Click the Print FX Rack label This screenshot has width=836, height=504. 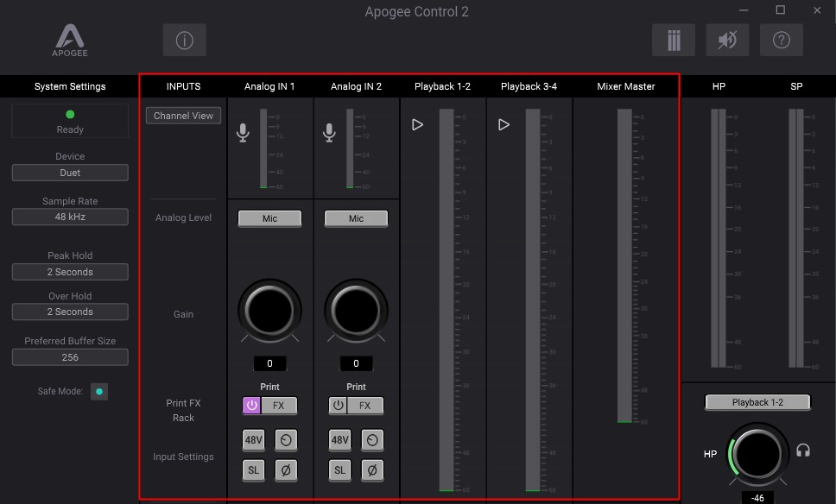(183, 410)
